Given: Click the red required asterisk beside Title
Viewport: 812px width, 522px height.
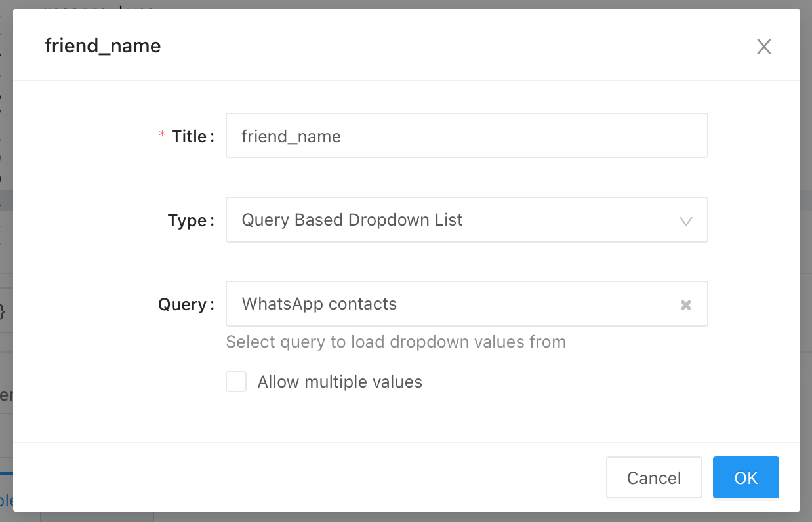Looking at the screenshot, I should [x=162, y=136].
